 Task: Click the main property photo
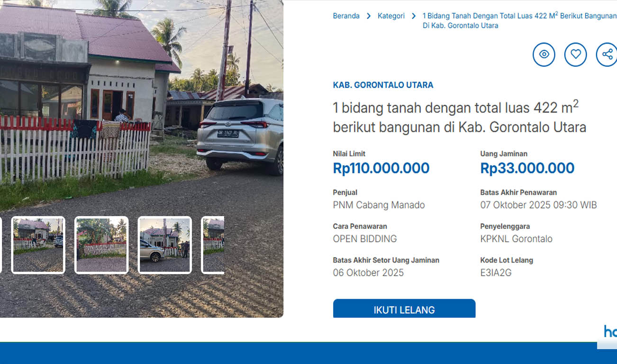tap(142, 104)
